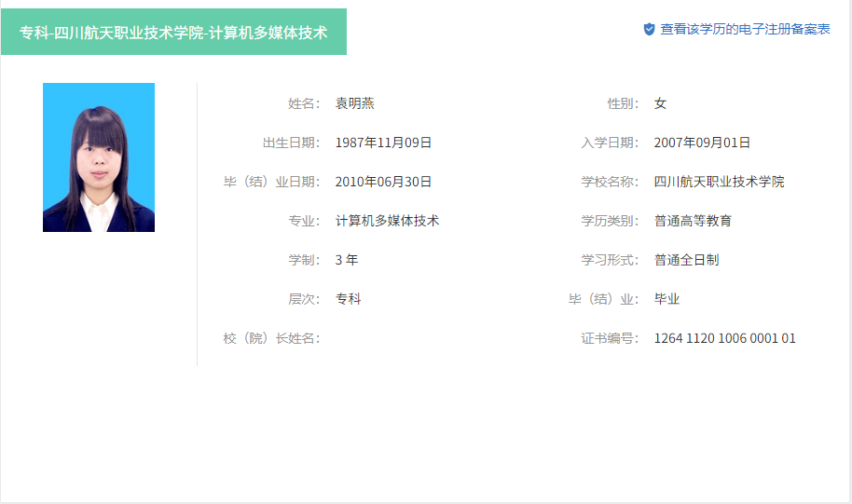The width and height of the screenshot is (852, 504).
Task: Click the completion status value 毕业
Action: click(666, 299)
